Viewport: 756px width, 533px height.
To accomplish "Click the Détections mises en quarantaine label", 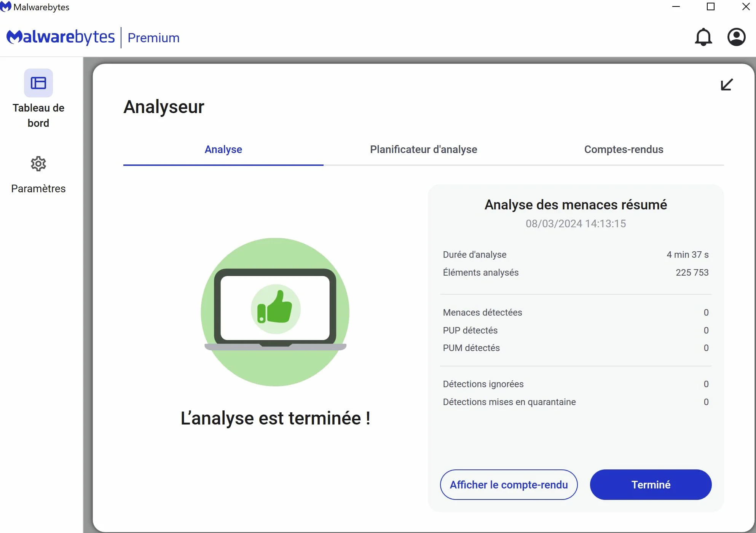I will pyautogui.click(x=509, y=402).
